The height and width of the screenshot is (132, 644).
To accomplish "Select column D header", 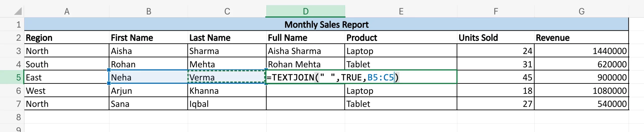I will (x=305, y=11).
